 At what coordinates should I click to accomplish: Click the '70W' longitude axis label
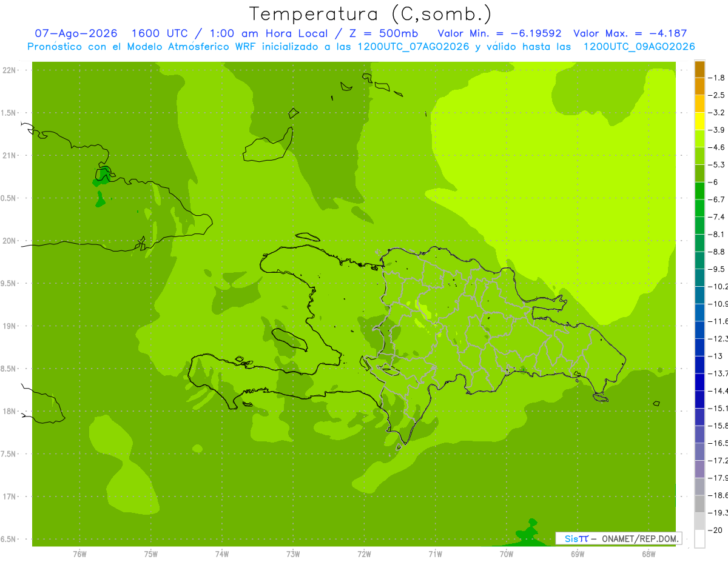507,554
